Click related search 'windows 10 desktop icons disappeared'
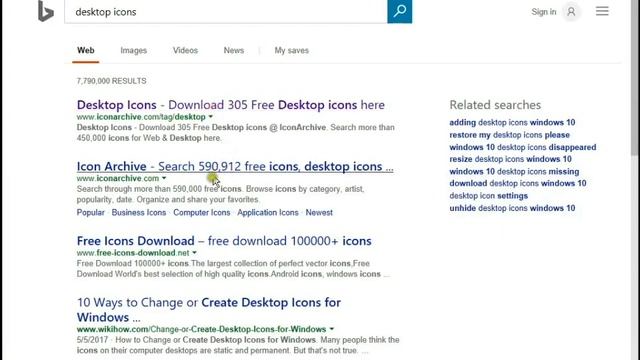Viewport: 640px width, 360px height. point(523,147)
